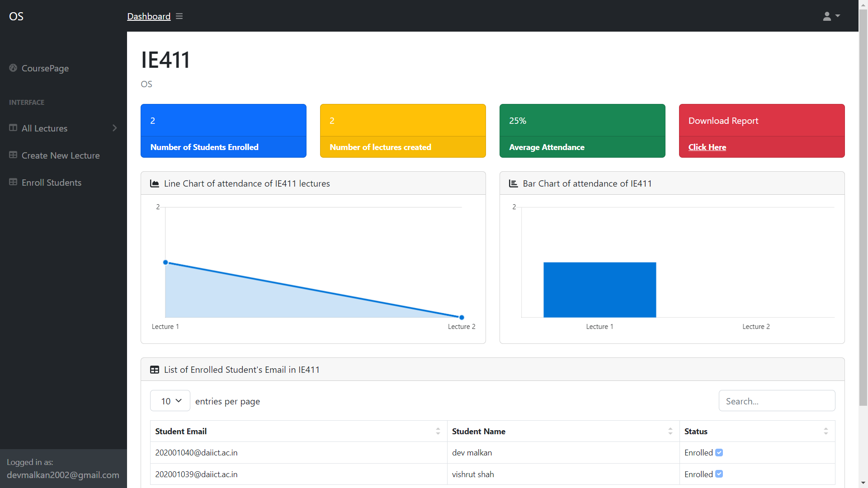Click the line chart header icon

pos(155,183)
